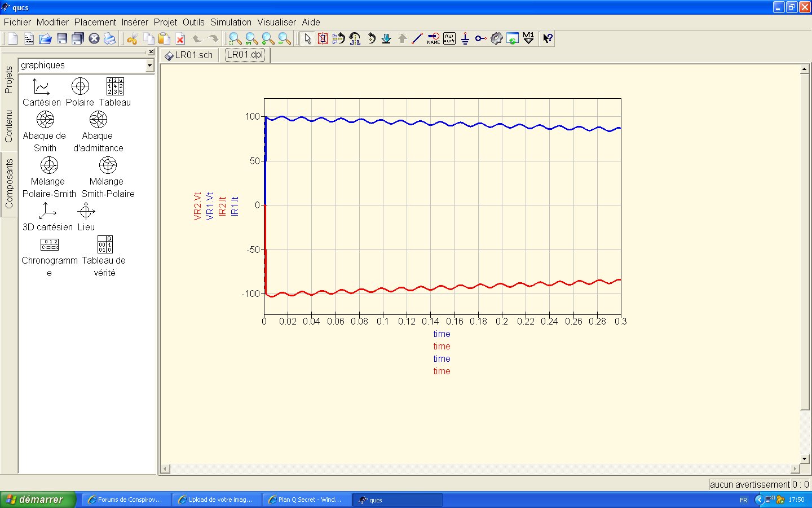
Task: Select Mélange Polaire-Smith component
Action: click(x=49, y=177)
